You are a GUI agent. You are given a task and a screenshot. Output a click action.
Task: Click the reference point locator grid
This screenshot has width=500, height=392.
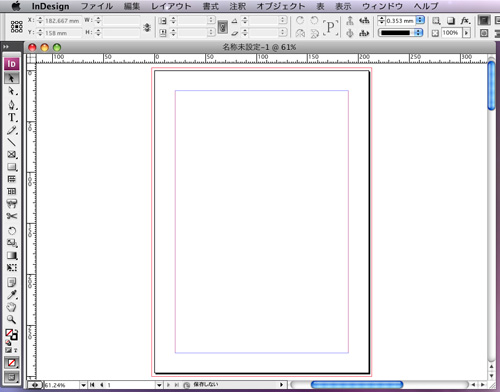(x=16, y=27)
